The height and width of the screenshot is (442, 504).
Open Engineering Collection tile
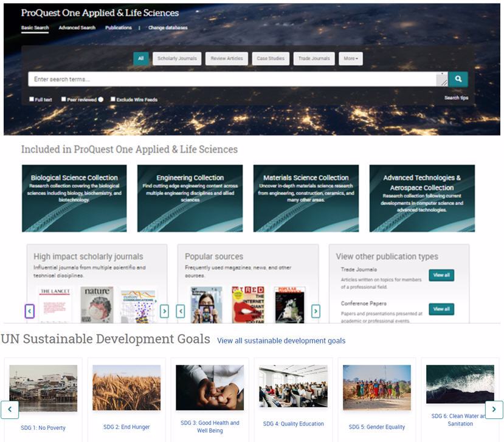[190, 198]
